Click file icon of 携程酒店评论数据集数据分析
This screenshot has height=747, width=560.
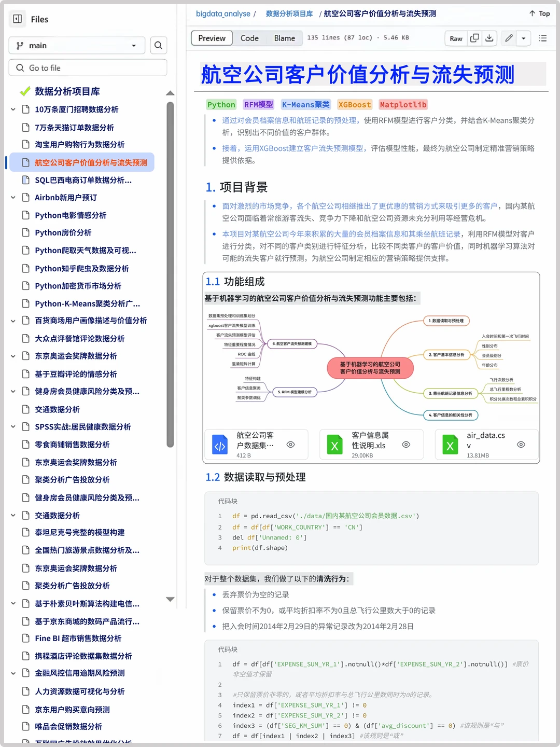[x=26, y=656]
